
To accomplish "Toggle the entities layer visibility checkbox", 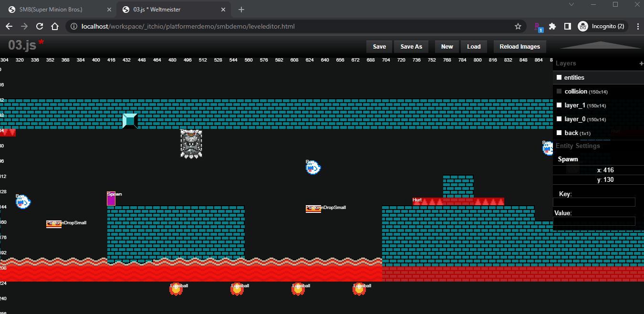I will (x=559, y=77).
